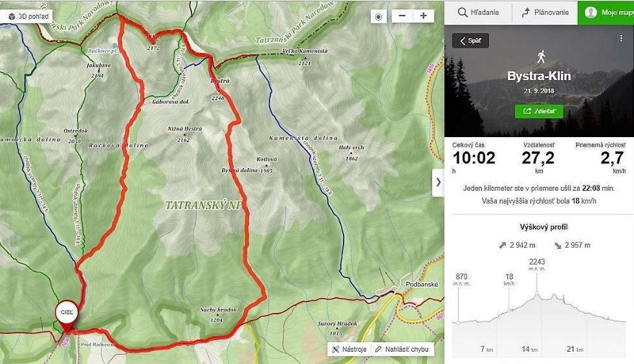Viewport: 634px width, 364px height.
Task: Click the map locate-me target icon
Action: [379, 16]
